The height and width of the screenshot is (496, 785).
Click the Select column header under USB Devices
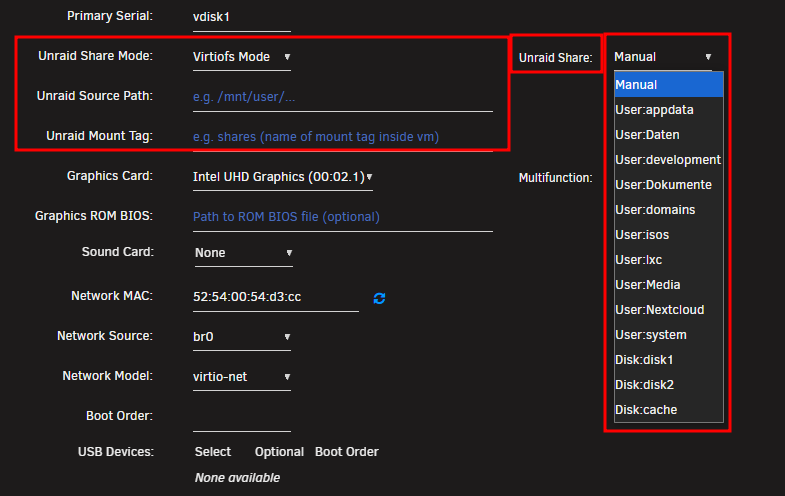coord(213,451)
